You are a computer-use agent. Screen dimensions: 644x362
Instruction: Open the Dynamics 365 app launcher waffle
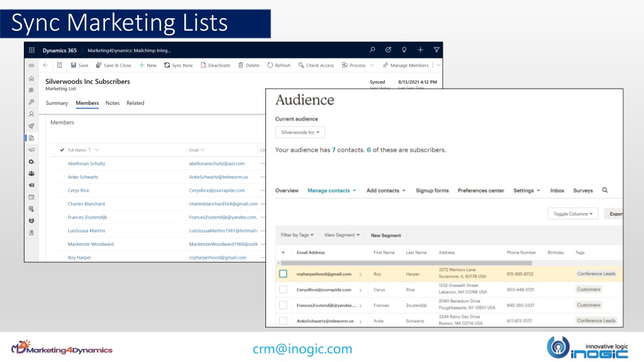(31, 50)
